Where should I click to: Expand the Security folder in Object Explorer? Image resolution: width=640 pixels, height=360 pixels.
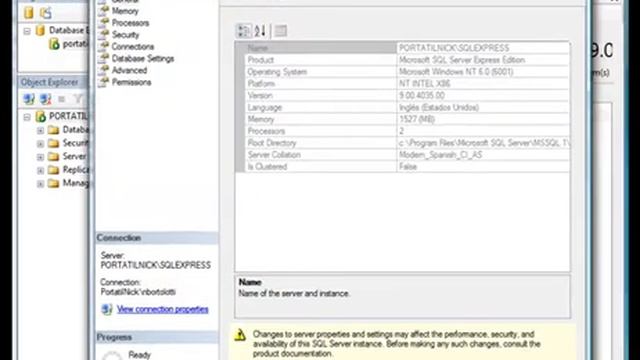coord(40,144)
